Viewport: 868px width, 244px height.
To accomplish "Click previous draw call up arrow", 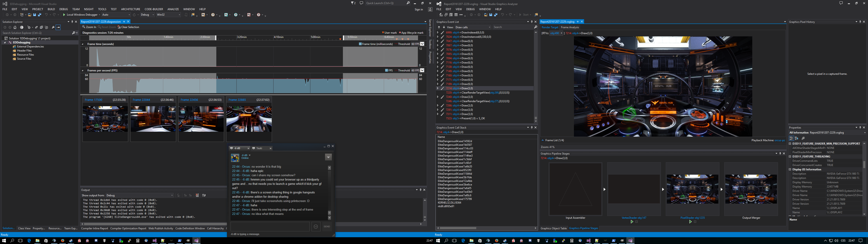I will pos(439,27).
